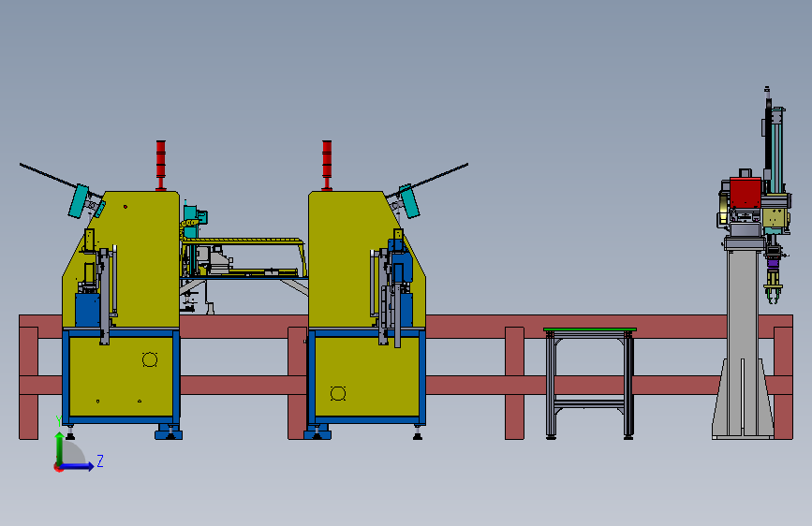Click the blue Z axis arrow of the triad
This screenshot has width=812, height=526.
tap(78, 466)
